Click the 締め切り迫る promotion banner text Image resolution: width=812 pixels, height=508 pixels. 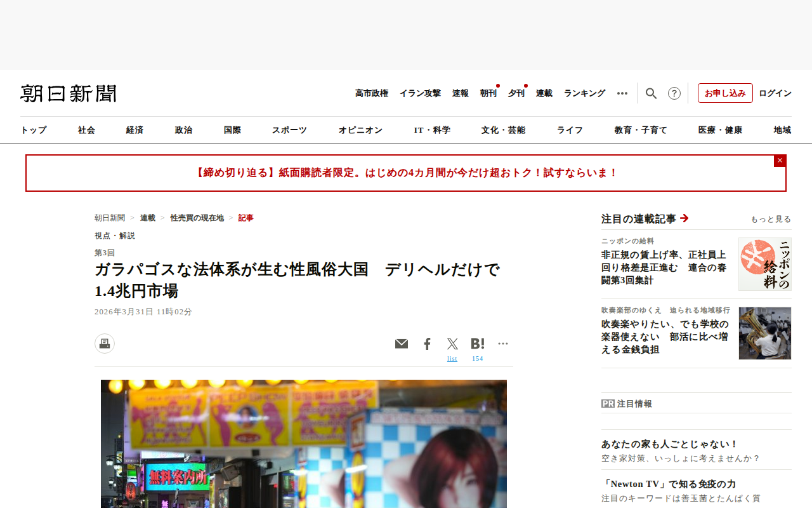click(x=406, y=173)
